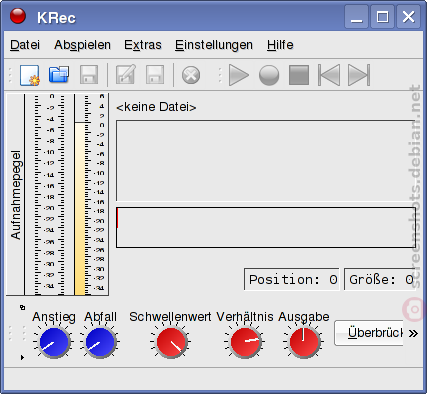Click the first floppy disk save icon
The image size is (427, 394).
[x=89, y=75]
